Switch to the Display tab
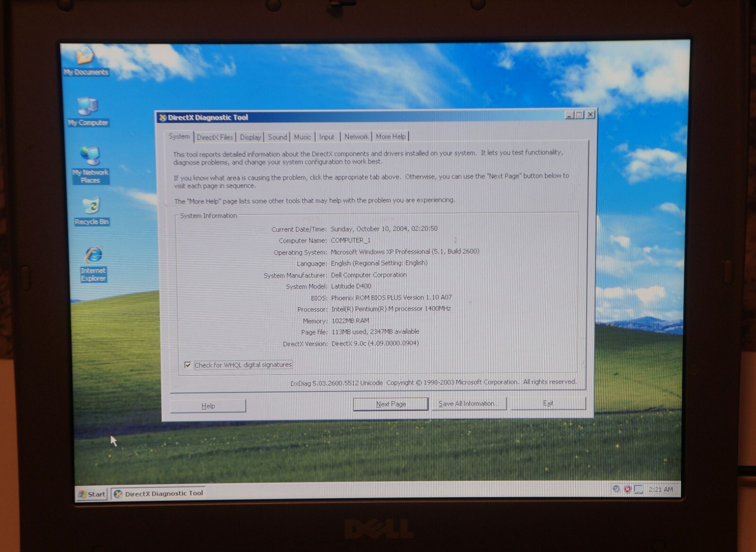The width and height of the screenshot is (756, 552). [x=250, y=137]
